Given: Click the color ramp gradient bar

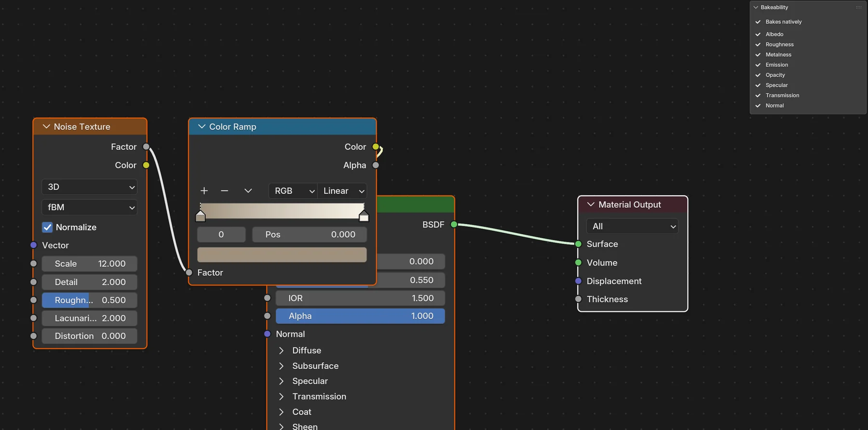Looking at the screenshot, I should pos(282,211).
